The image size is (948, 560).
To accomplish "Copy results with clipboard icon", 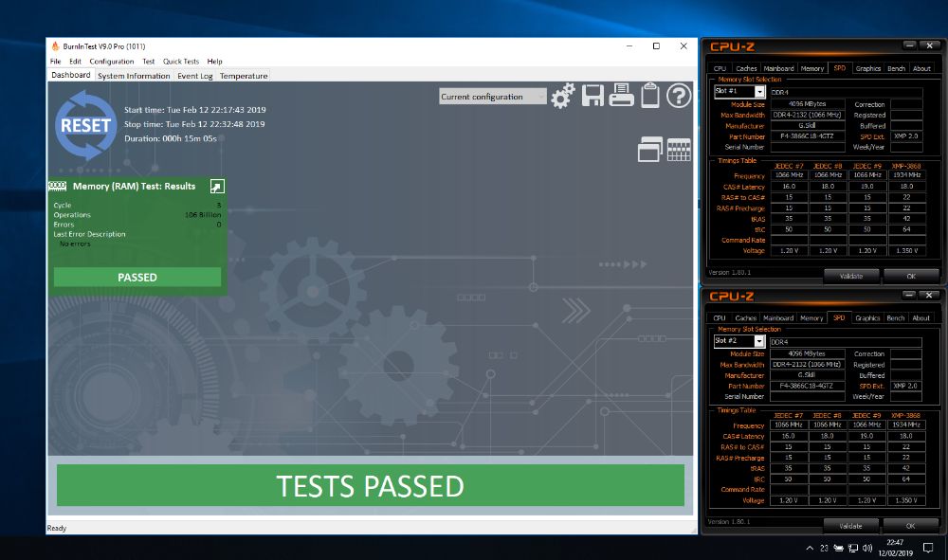I will (650, 95).
